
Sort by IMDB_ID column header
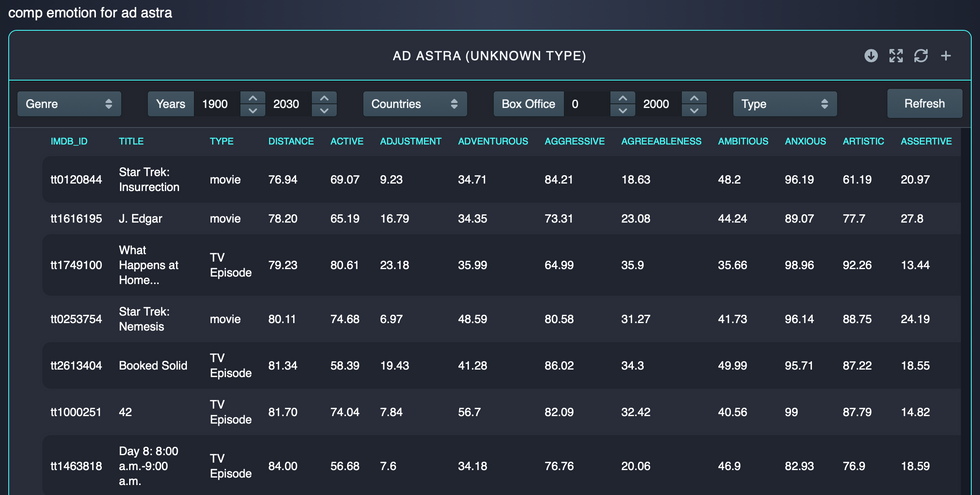click(69, 141)
